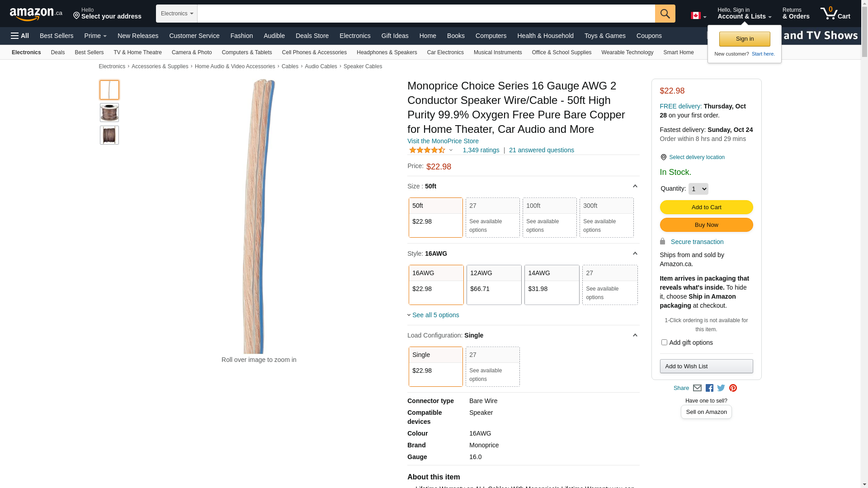Expand See all 5 options
Viewport: 868px width, 488px height.
click(435, 315)
